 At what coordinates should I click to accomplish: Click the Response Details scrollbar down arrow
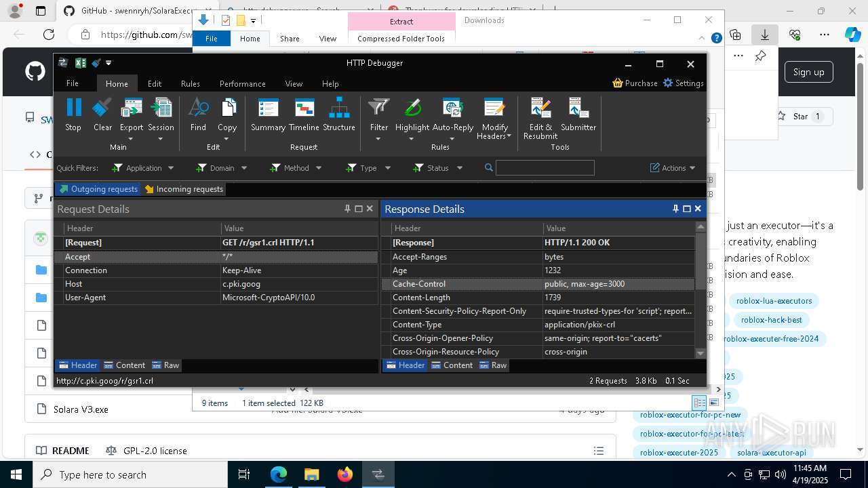[701, 353]
